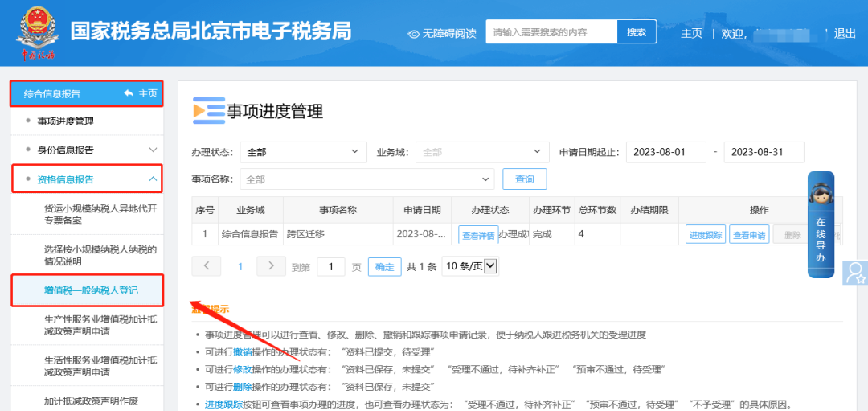Click the 查询 button
The height and width of the screenshot is (411, 868).
(x=524, y=179)
